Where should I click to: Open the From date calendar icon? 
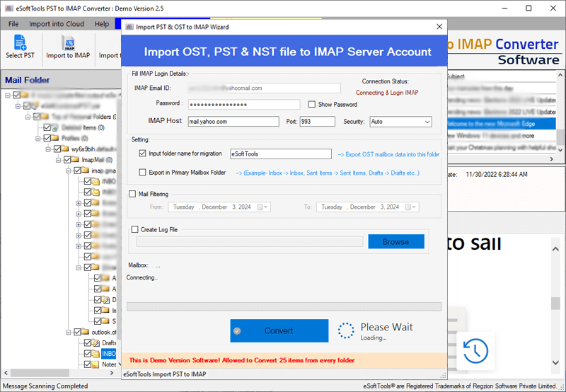260,207
